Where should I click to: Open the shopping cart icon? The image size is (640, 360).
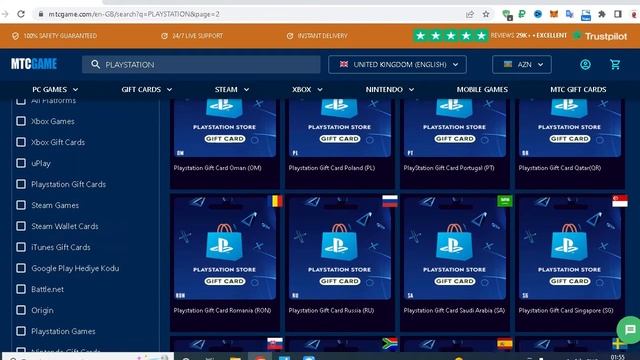point(615,64)
